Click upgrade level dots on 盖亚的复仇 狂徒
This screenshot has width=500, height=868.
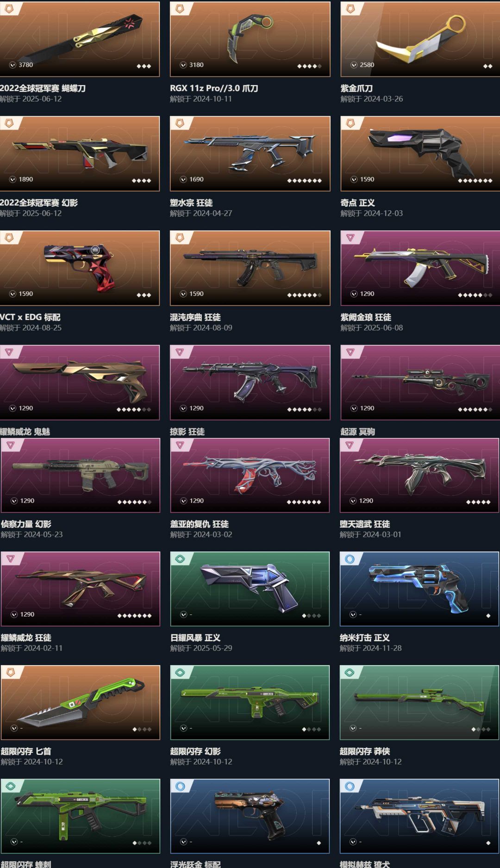[304, 502]
